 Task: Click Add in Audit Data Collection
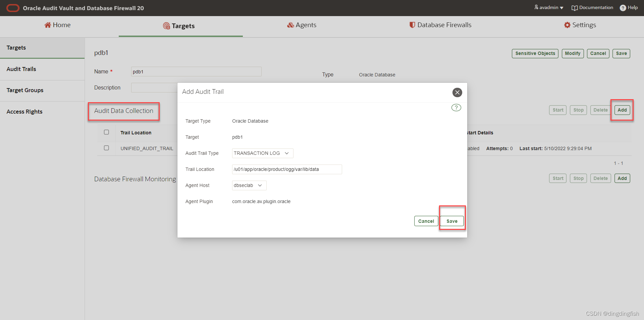click(622, 110)
